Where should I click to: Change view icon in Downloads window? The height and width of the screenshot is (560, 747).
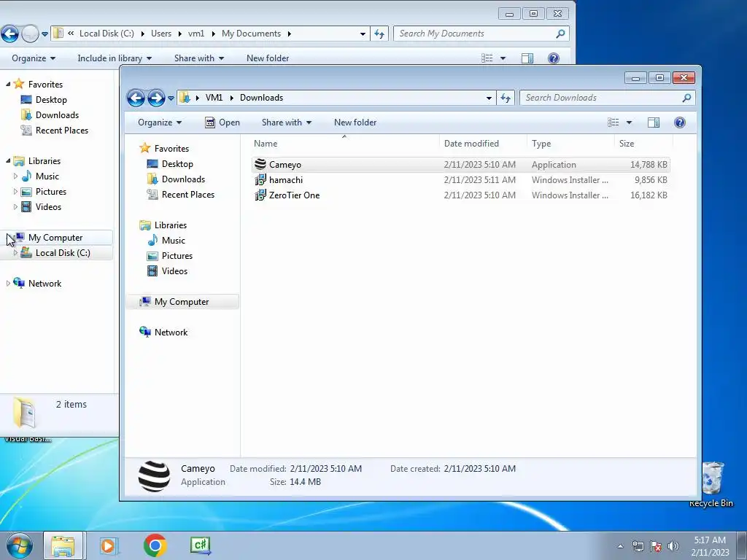coord(614,122)
